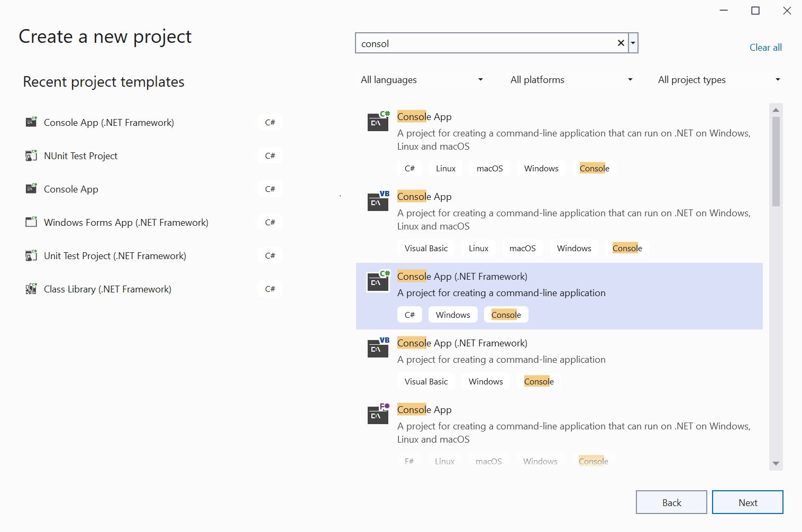Click the NUnit Test Project icon
Screen dimensions: 802x532
point(31,155)
